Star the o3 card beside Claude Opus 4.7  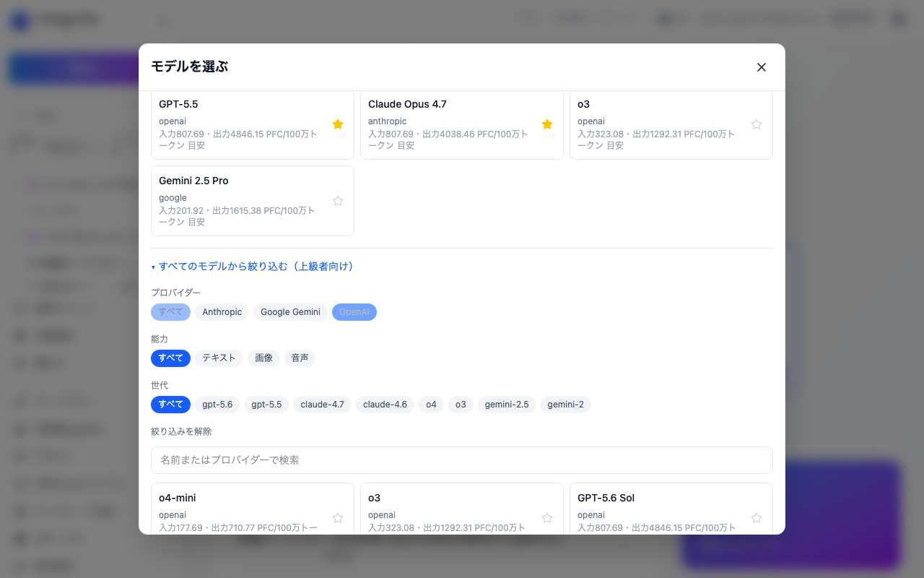point(757,124)
